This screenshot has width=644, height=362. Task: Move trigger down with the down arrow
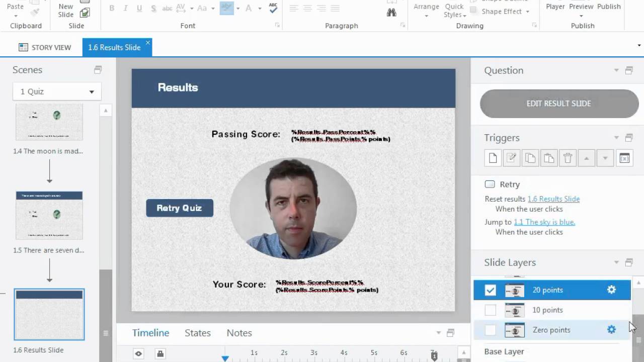[605, 158]
